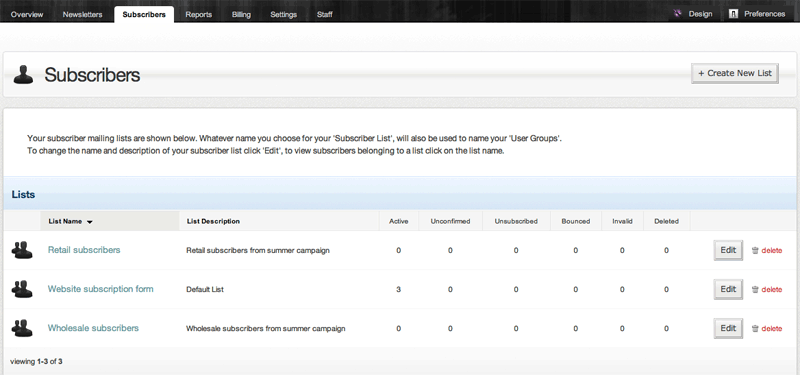Open the Website subscription form list
The width and height of the screenshot is (800, 375).
click(101, 289)
